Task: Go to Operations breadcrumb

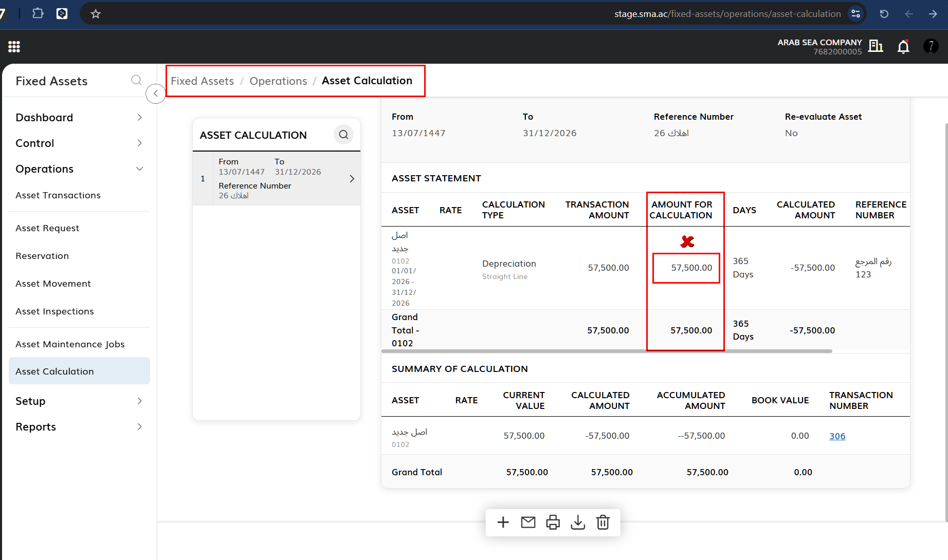Action: click(278, 81)
